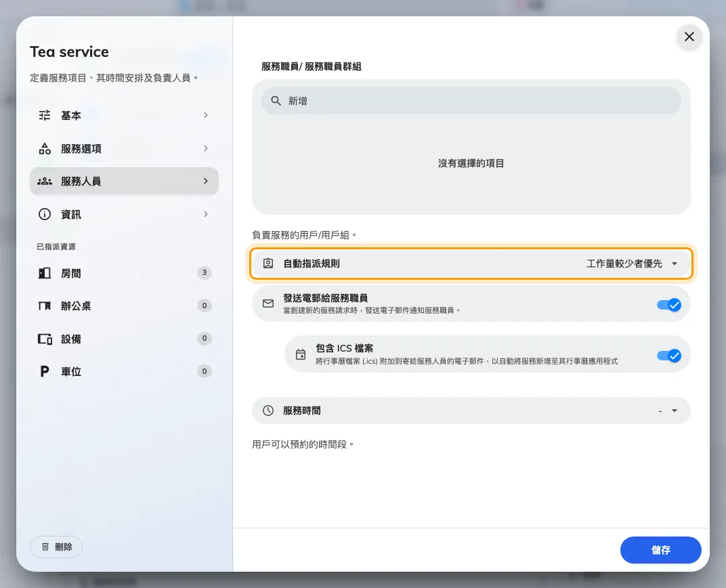Screen dimensions: 726x588
Task: Click the 儲存 save button
Action: (x=661, y=550)
